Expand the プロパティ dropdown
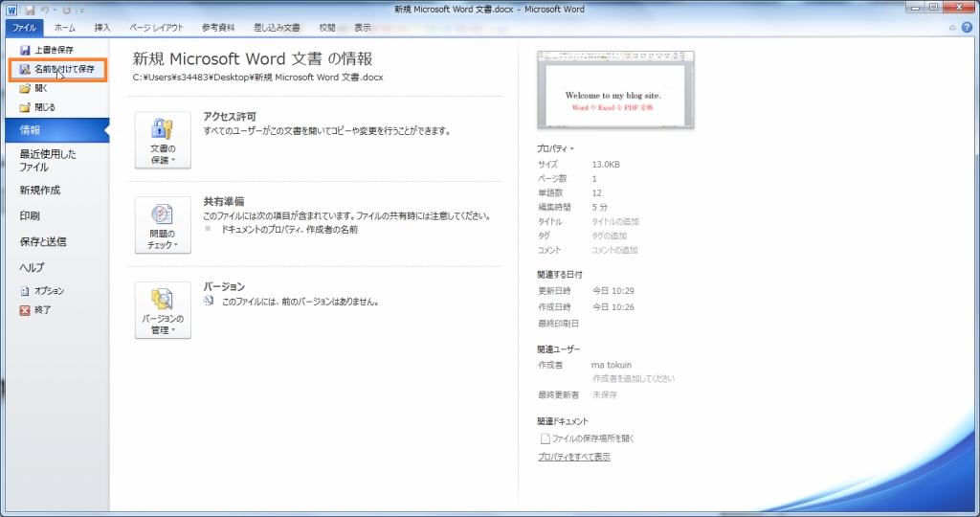This screenshot has height=517, width=980. click(555, 148)
